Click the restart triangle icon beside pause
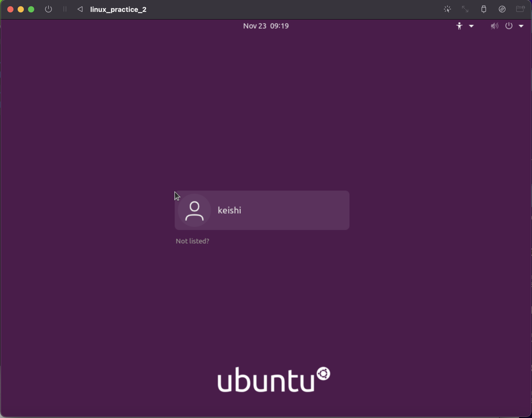This screenshot has height=418, width=532. (80, 10)
